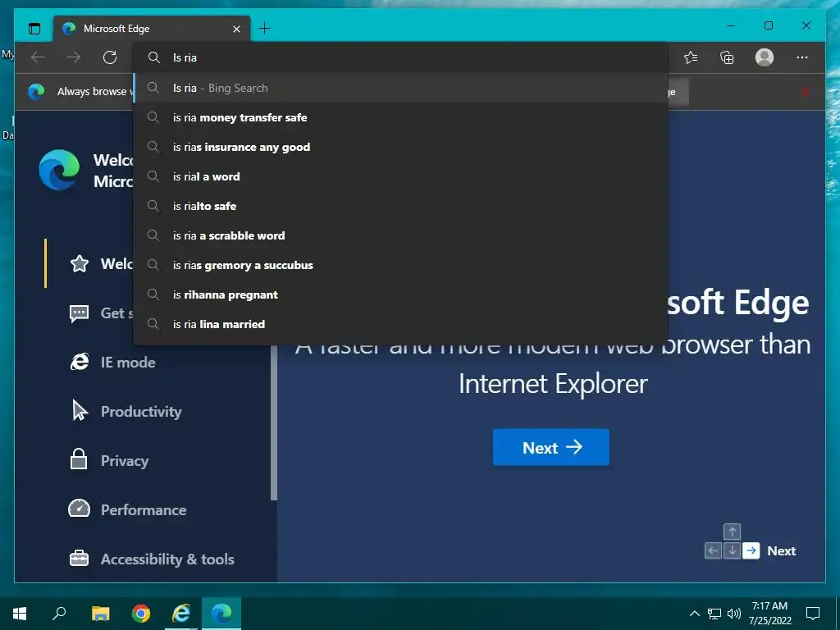This screenshot has width=840, height=630.
Task: Go forward with the forward arrow
Action: [x=74, y=57]
